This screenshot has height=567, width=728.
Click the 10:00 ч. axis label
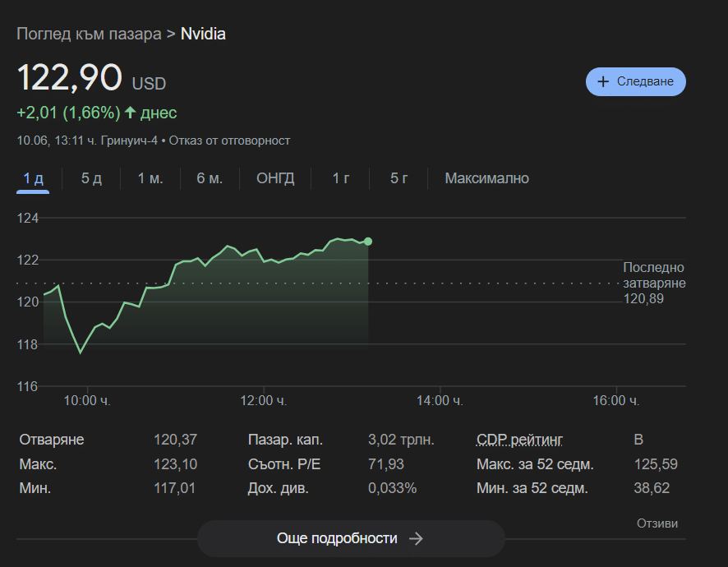(x=87, y=401)
